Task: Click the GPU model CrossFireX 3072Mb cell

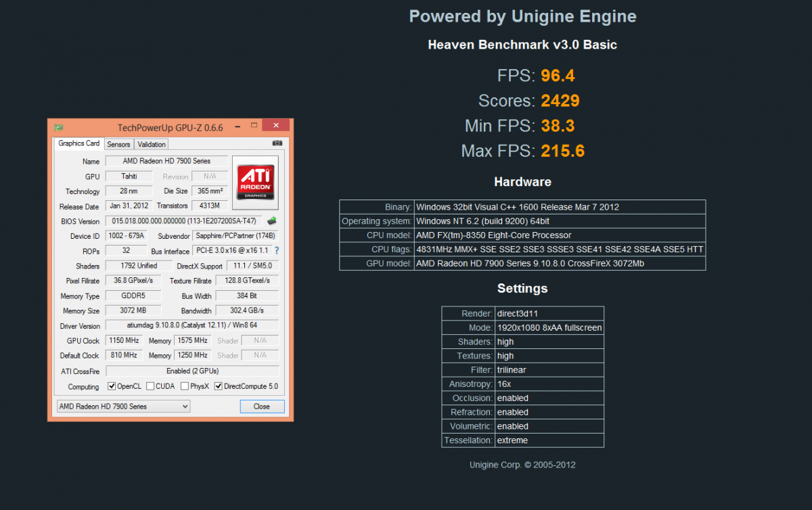Action: 560,264
